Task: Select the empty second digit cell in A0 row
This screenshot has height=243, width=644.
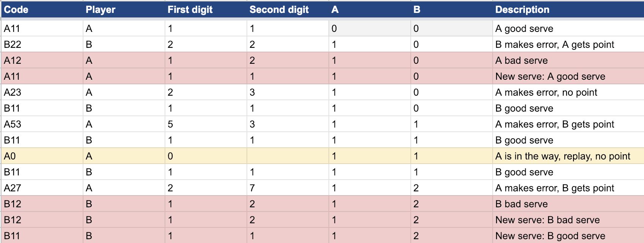Action: coord(288,156)
